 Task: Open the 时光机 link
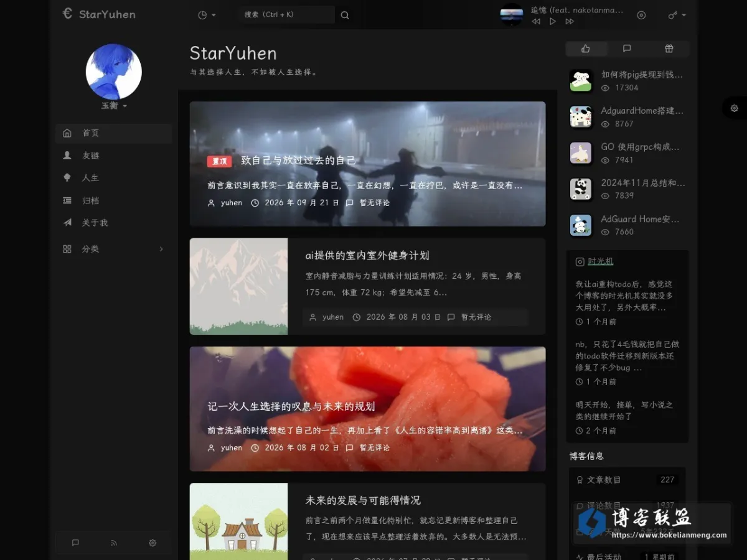click(x=601, y=261)
